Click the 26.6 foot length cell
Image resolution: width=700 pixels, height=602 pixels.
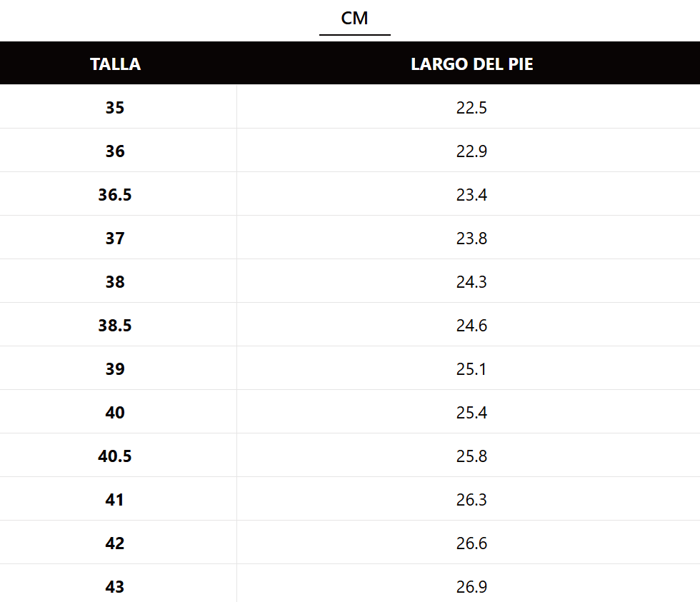[x=471, y=543]
